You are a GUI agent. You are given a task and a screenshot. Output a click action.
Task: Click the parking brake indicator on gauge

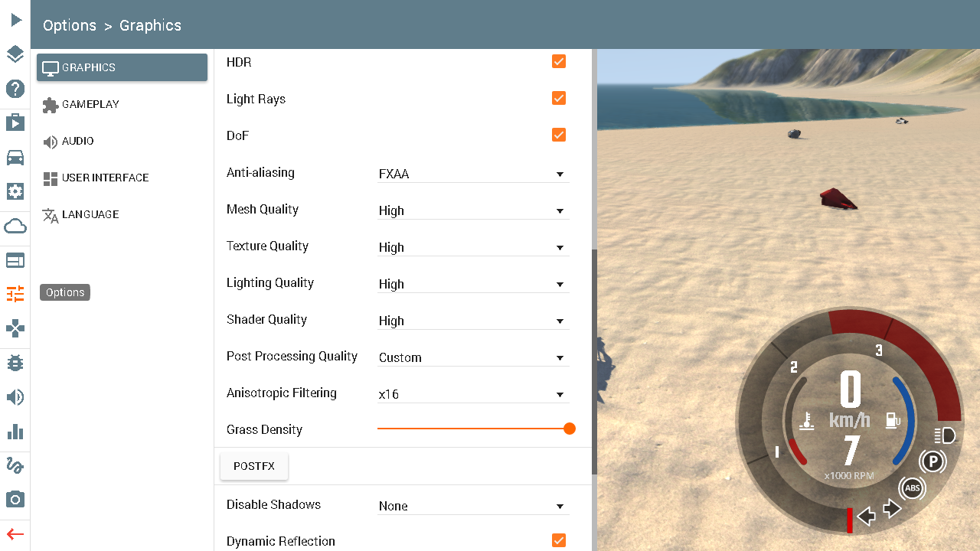(933, 461)
